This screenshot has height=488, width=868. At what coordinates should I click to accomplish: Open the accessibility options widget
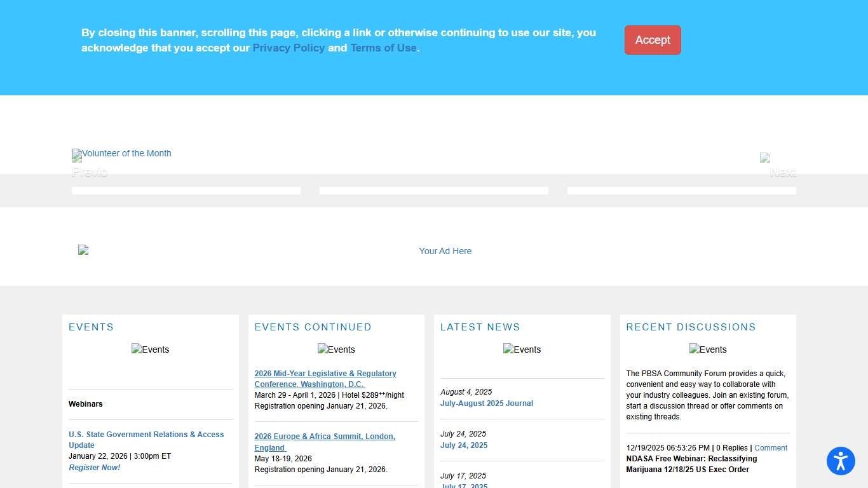tap(841, 461)
